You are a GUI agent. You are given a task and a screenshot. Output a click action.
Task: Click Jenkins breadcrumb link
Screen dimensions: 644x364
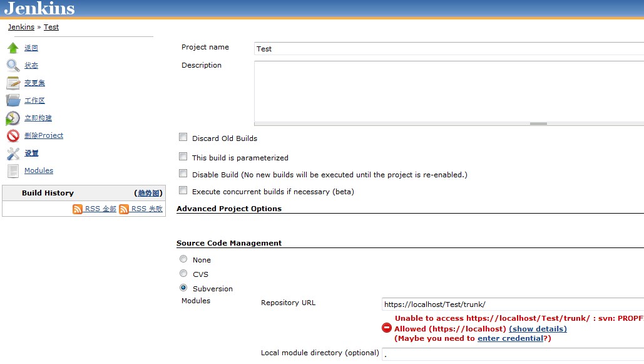click(x=21, y=27)
